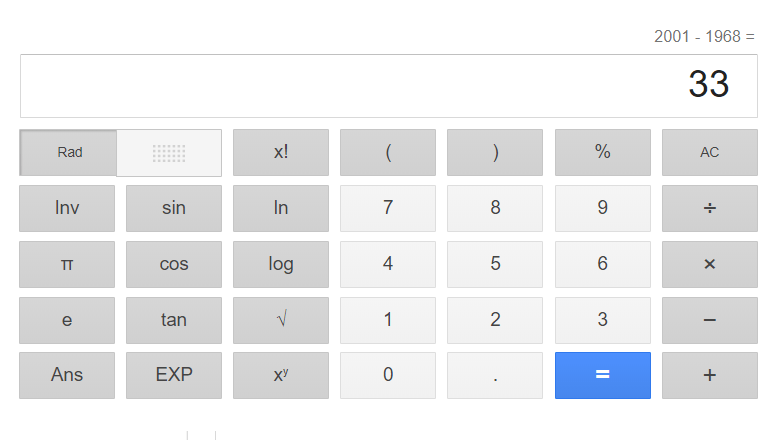
Task: Insert previous answer with Ans
Action: tap(67, 375)
